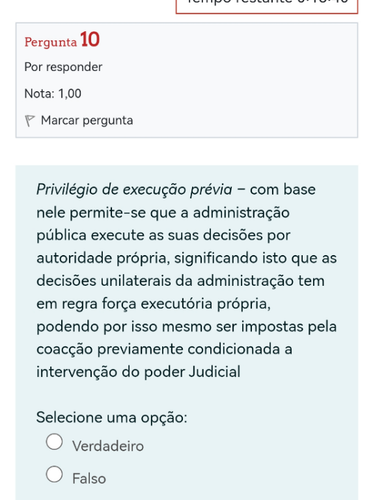Select the Verdadeiro radio button
Screen dimensions: 373x500
54,442
